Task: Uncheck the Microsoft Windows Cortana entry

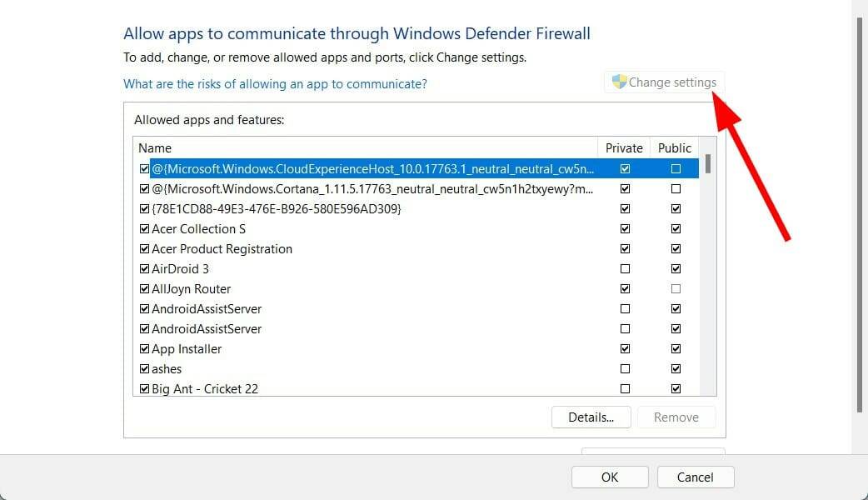Action: click(x=143, y=188)
